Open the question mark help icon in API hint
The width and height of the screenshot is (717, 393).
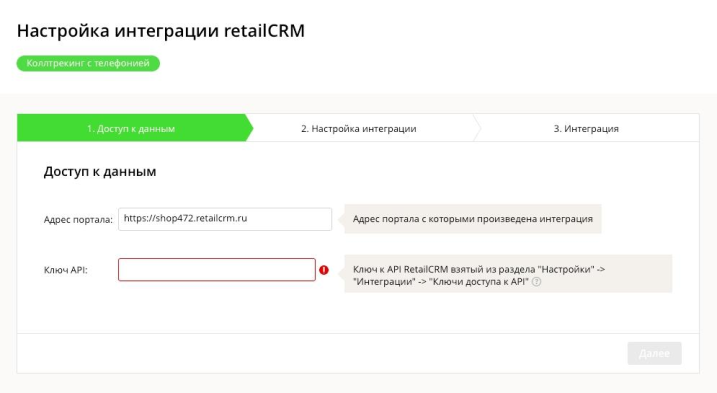[x=536, y=282]
